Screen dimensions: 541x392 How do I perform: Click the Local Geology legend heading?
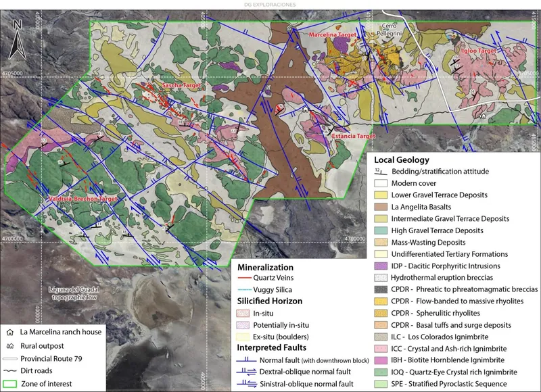pyautogui.click(x=402, y=160)
